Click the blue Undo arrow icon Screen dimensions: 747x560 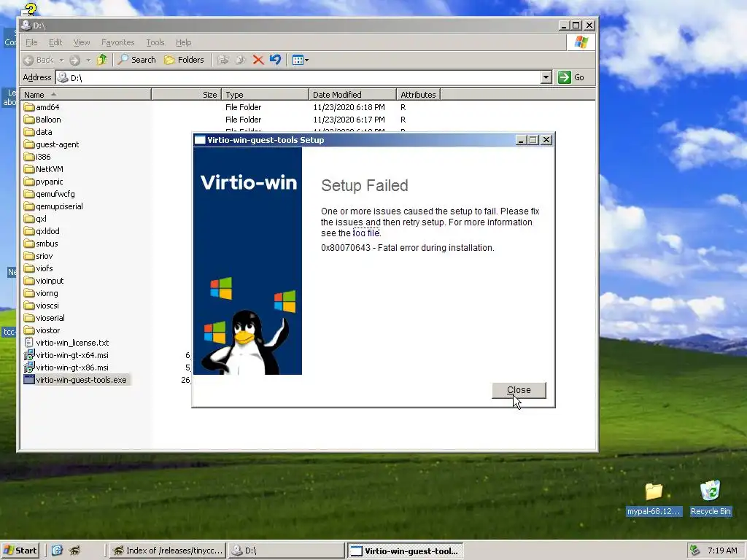tap(275, 60)
